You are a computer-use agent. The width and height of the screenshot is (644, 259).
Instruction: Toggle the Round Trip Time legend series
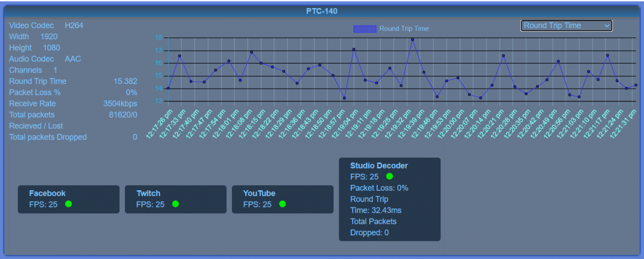tap(404, 28)
